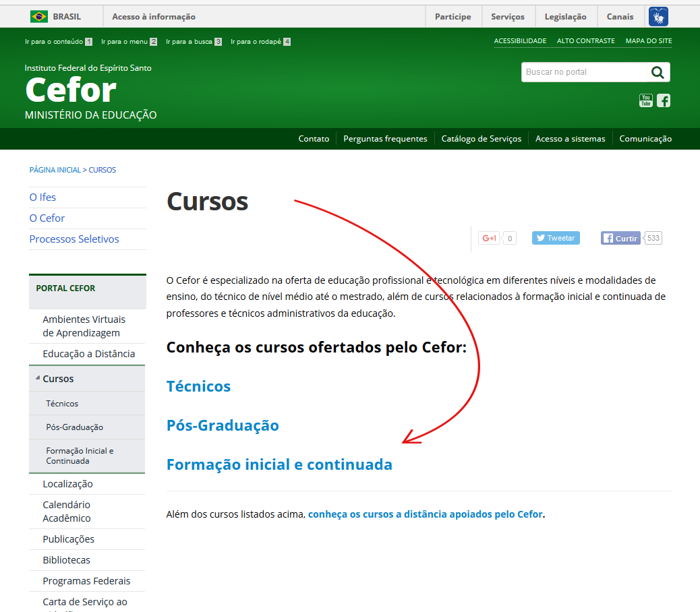The width and height of the screenshot is (700, 612).
Task: Select Técnicos in the sidebar submenu
Action: click(x=62, y=404)
